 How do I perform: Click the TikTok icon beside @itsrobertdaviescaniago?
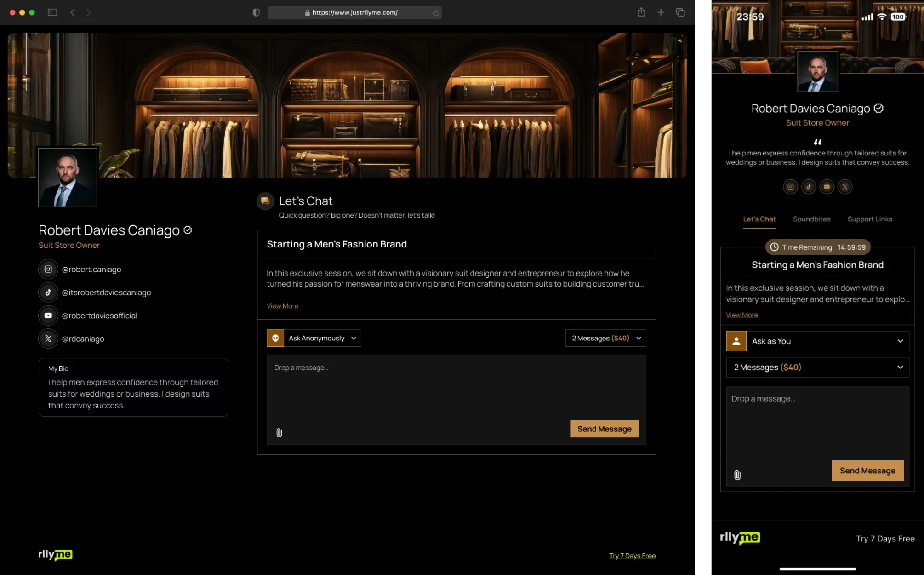[48, 292]
